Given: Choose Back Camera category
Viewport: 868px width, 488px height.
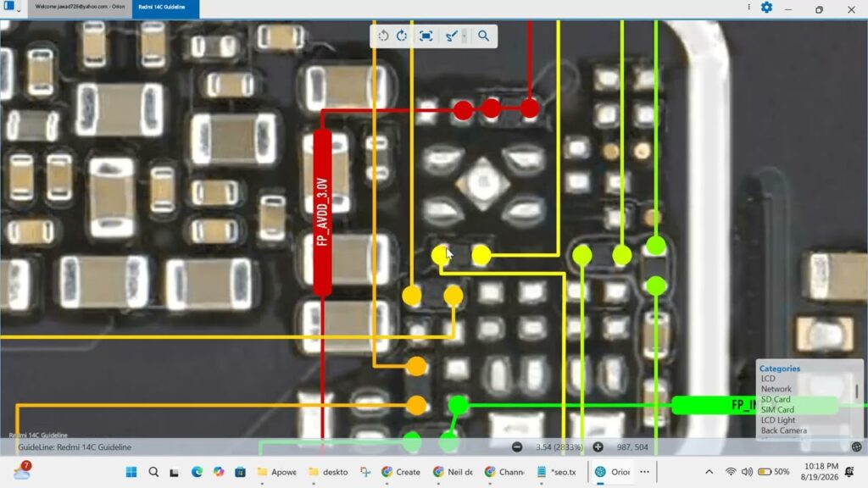Looking at the screenshot, I should point(783,430).
